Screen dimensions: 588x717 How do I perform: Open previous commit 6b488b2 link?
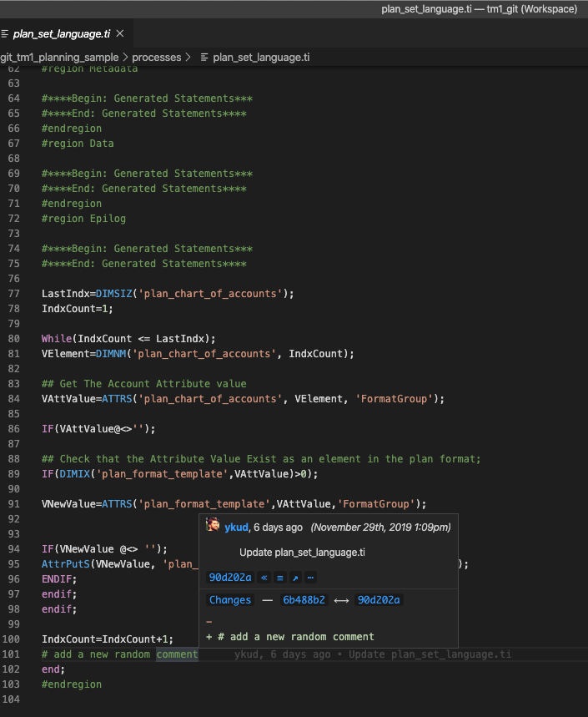(304, 600)
